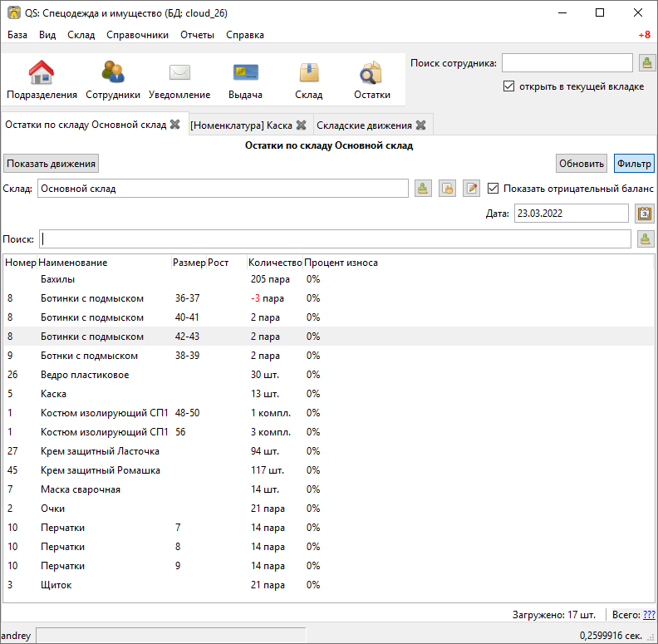Image resolution: width=658 pixels, height=644 pixels.
Task: Toggle the Показать отрицательный баланс checkbox
Action: point(493,189)
